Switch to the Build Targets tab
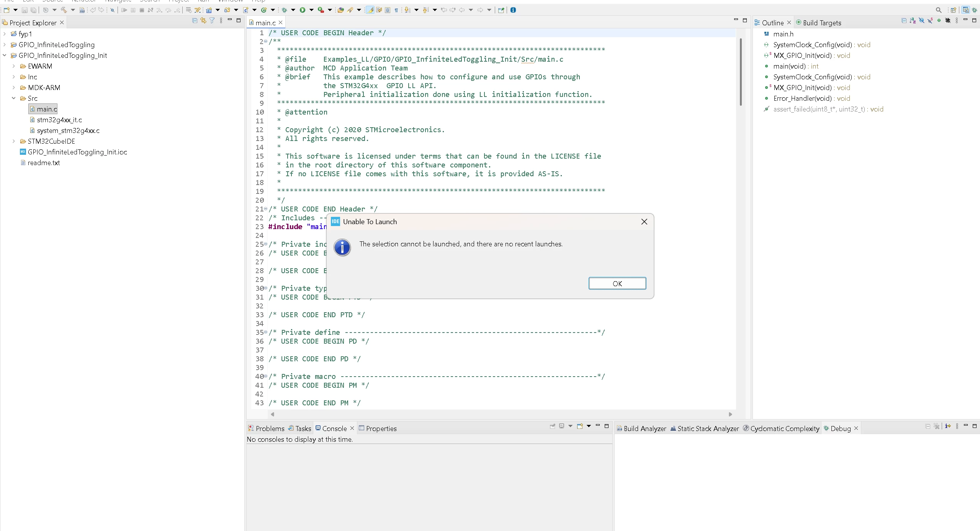 click(819, 23)
